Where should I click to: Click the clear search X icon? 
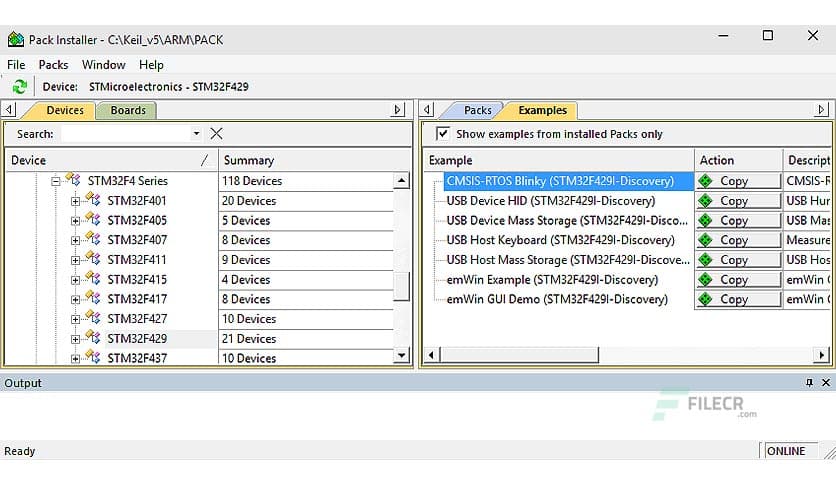point(216,133)
